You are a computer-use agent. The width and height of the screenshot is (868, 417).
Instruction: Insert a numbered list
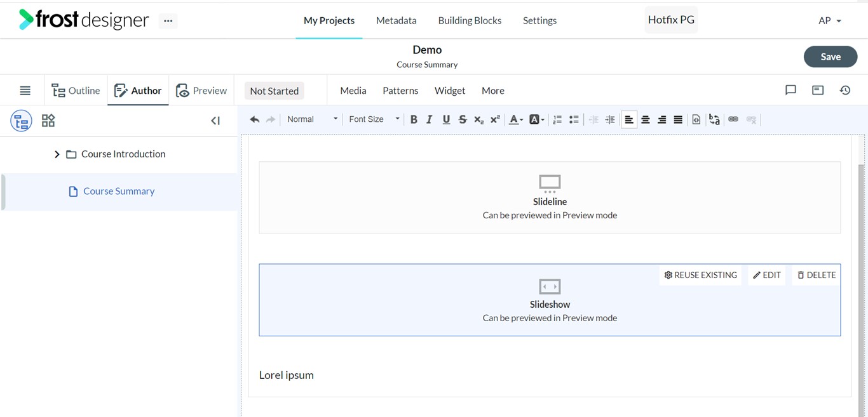(x=557, y=119)
